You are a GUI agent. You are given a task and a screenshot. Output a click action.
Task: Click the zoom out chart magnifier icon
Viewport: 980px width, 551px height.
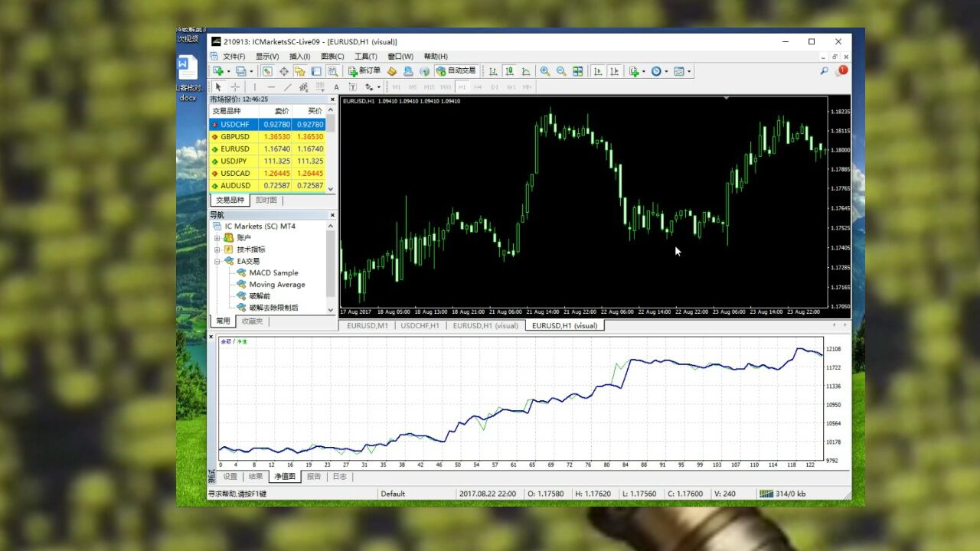coord(560,71)
